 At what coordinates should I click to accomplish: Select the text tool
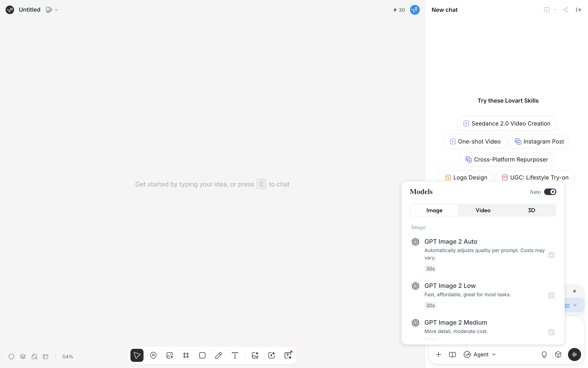(x=235, y=355)
